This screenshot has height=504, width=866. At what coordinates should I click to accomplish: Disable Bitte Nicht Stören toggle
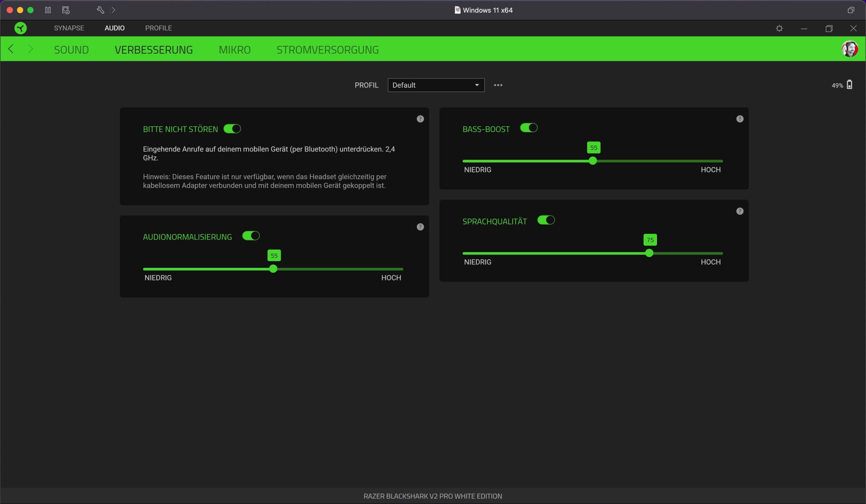coord(232,129)
